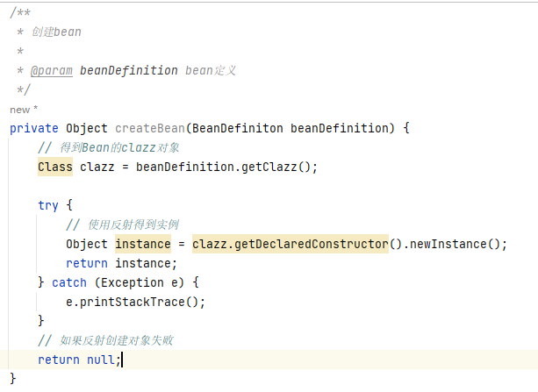Click the comment "如果反射创建对象失败"
This screenshot has height=392, width=538.
[120, 340]
